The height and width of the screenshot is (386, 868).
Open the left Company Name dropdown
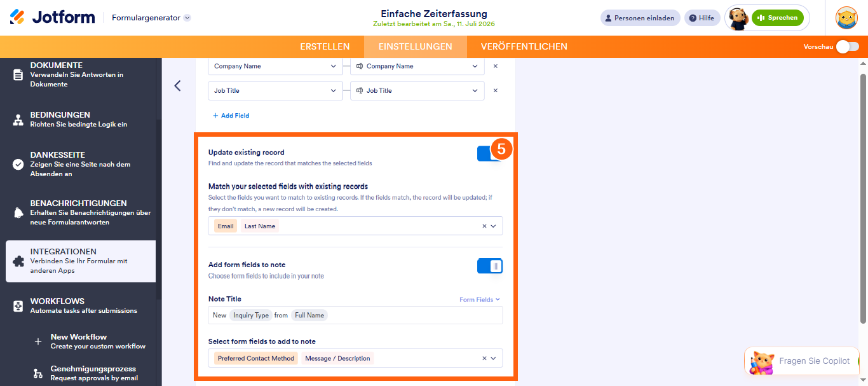click(x=275, y=66)
